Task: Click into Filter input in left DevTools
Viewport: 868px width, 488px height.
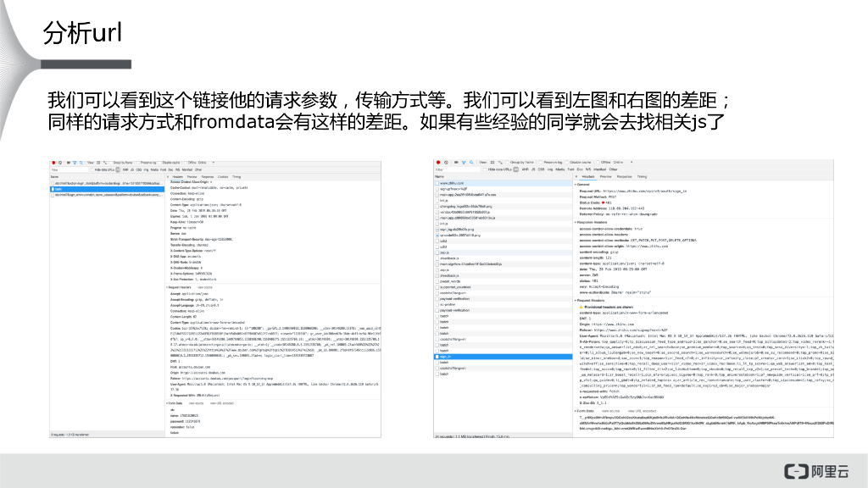Action: click(x=70, y=169)
